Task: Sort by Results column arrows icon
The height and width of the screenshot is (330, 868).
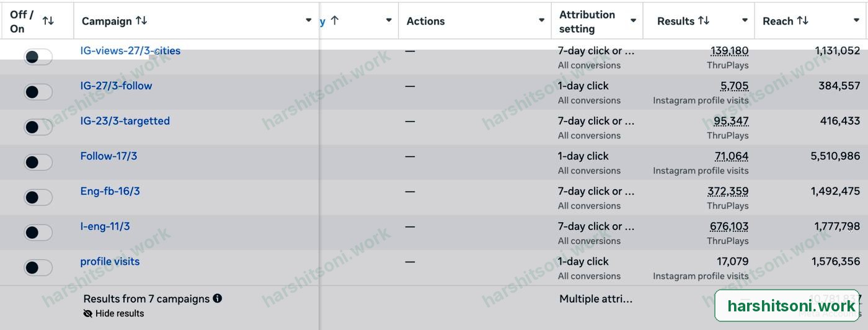Action: (704, 20)
